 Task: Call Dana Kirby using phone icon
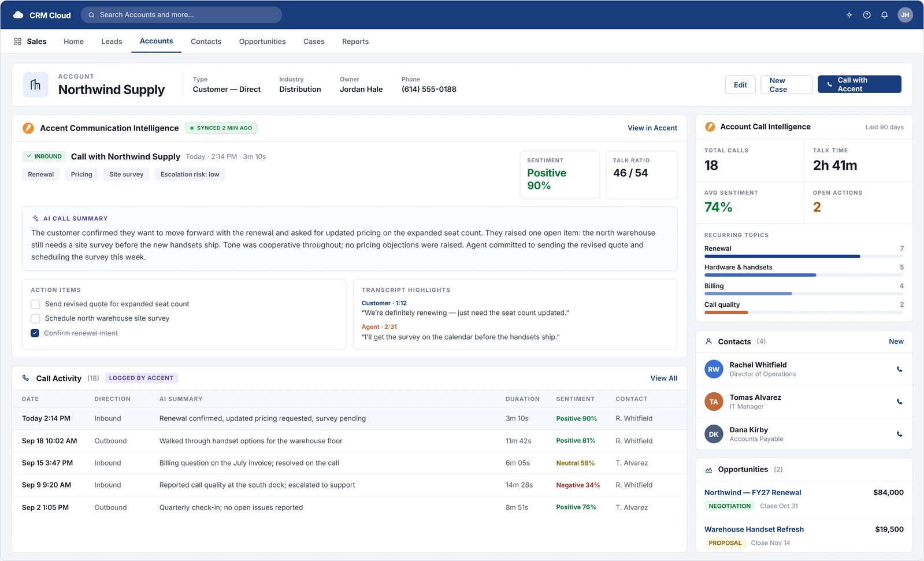click(x=899, y=434)
